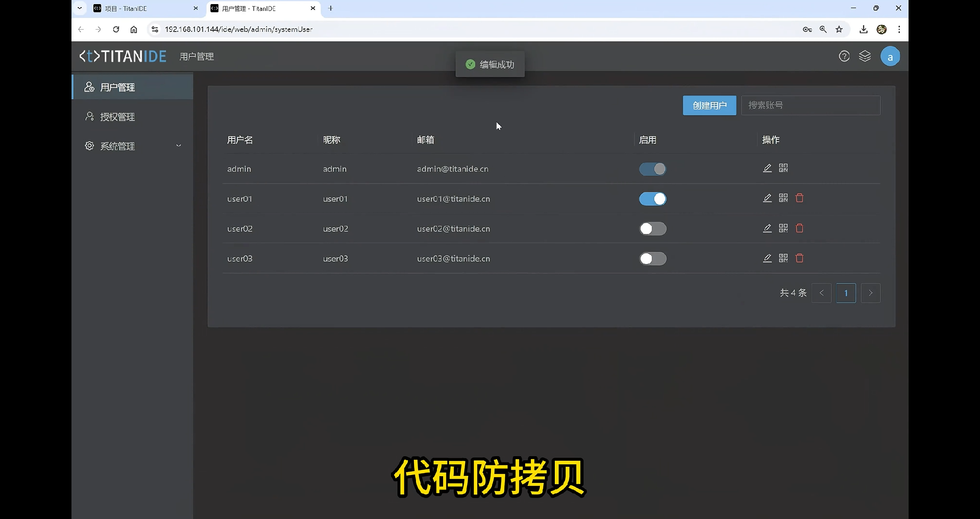
Task: Open 授权管理 in the sidebar
Action: [x=118, y=117]
